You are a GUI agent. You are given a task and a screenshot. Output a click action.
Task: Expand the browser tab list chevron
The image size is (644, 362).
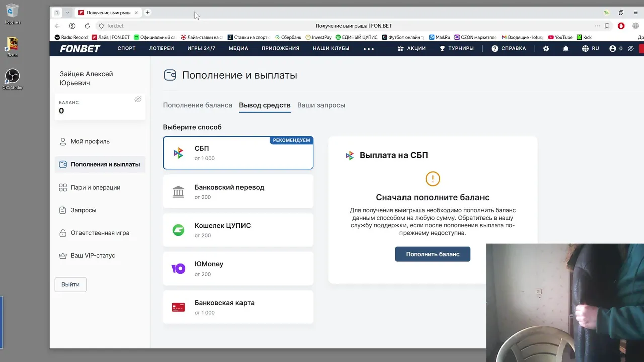[68, 12]
